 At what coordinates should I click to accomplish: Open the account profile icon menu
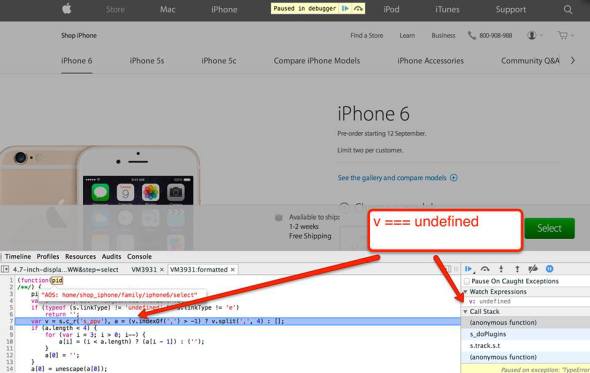532,35
